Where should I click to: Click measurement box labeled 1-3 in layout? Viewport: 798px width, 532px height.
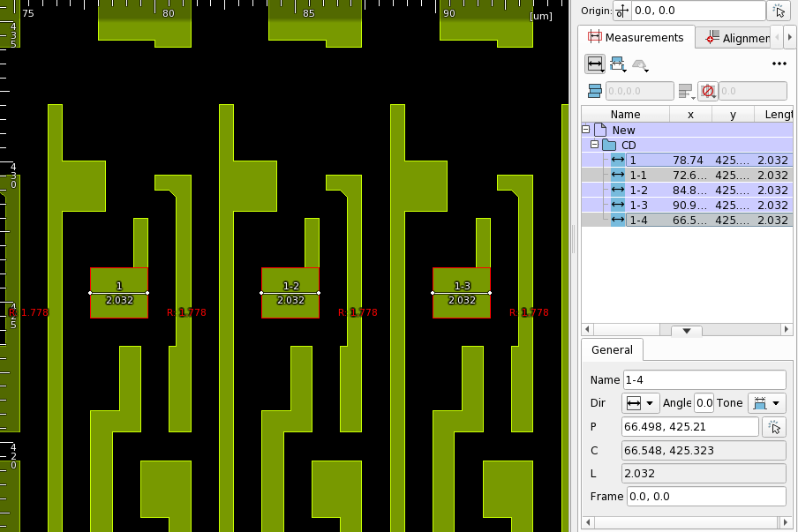[462, 293]
